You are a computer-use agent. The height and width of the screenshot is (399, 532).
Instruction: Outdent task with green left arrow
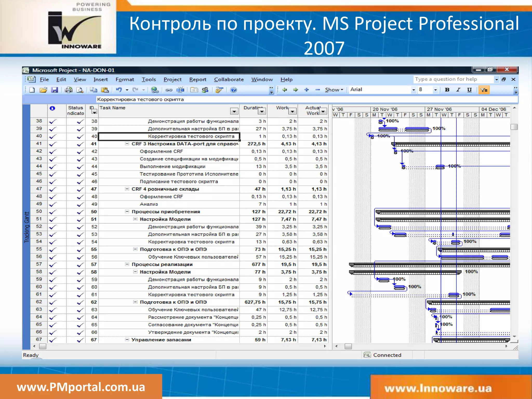(285, 90)
